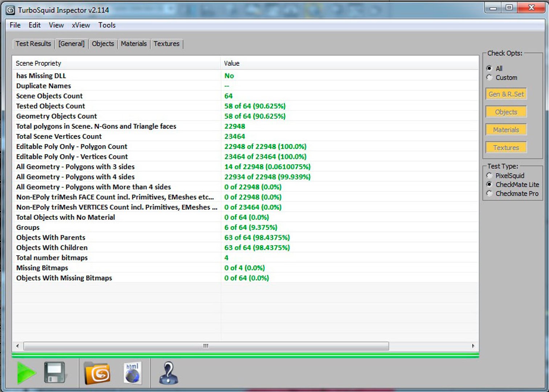Select the All check option
This screenshot has height=392, width=549.
489,68
